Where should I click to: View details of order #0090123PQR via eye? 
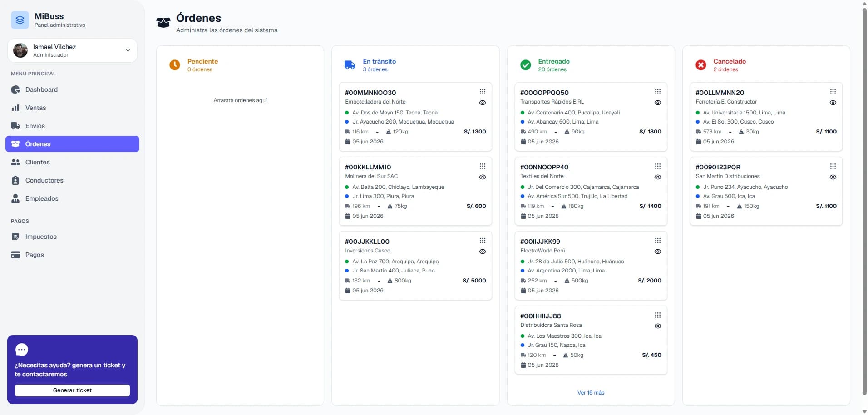[x=833, y=177]
